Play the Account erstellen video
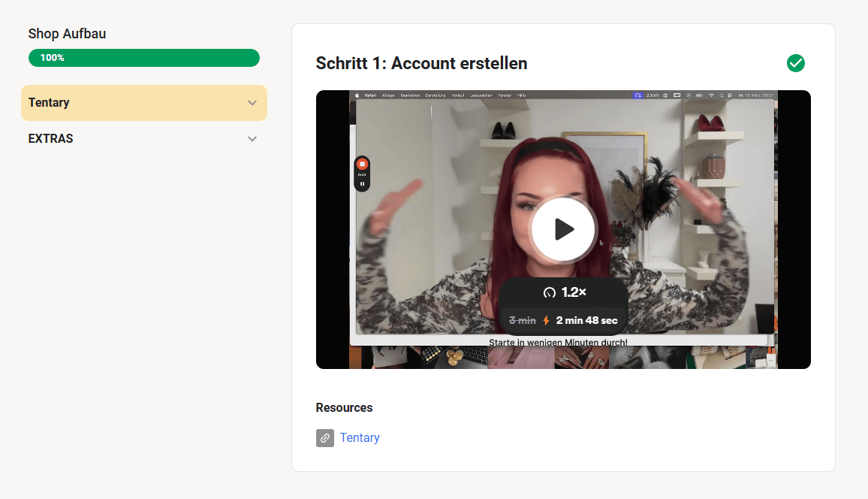The height and width of the screenshot is (499, 868). click(x=563, y=229)
